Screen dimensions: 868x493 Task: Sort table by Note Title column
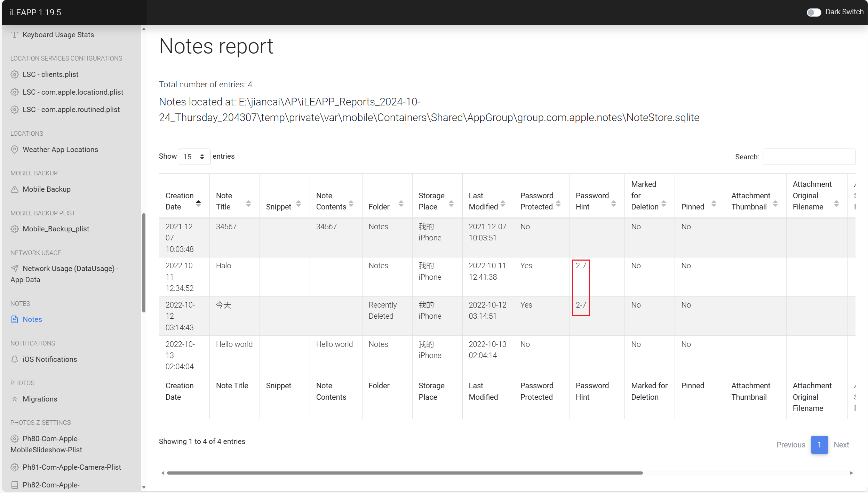tap(234, 196)
